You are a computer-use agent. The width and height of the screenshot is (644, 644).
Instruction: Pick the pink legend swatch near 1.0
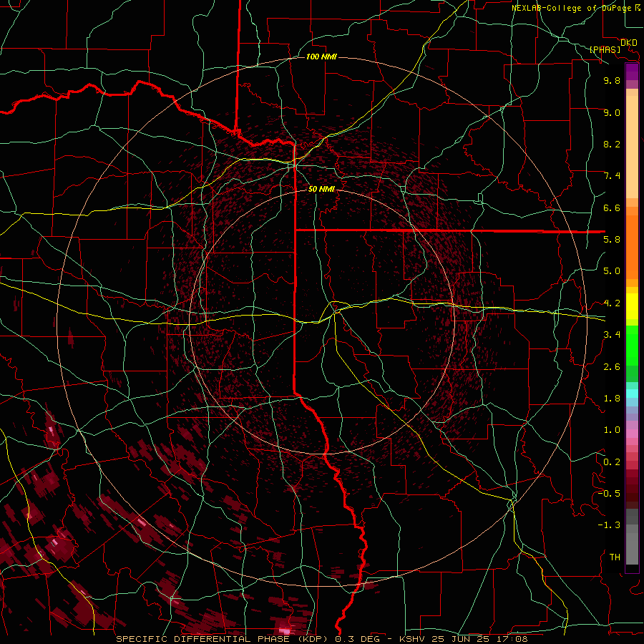click(x=632, y=434)
